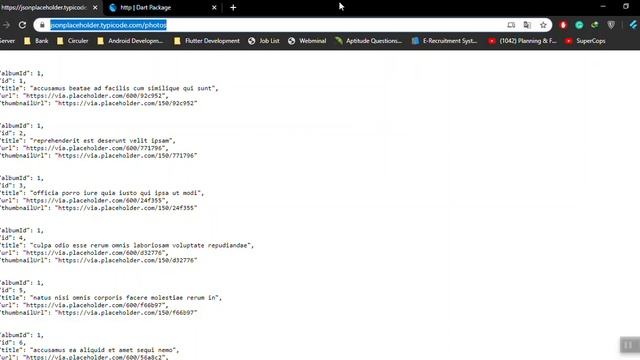Open the SuperCops YouTube bookmark
This screenshot has height=360, width=640.
click(x=585, y=41)
